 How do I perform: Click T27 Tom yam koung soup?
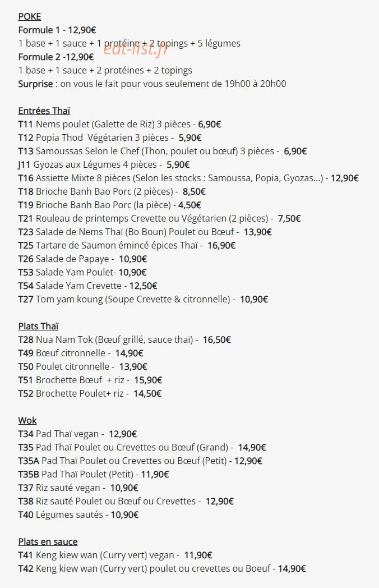[143, 299]
